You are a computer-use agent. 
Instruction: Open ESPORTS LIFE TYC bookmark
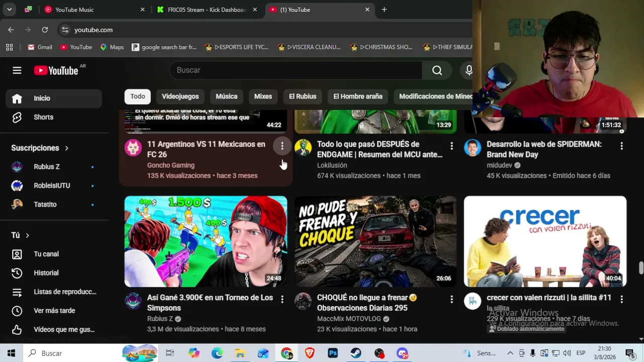tap(236, 47)
